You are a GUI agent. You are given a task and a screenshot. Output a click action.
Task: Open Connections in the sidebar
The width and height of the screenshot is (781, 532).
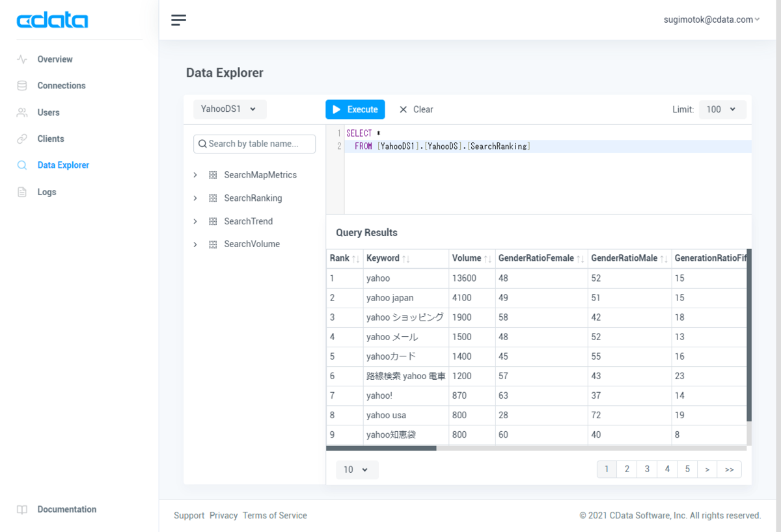61,86
